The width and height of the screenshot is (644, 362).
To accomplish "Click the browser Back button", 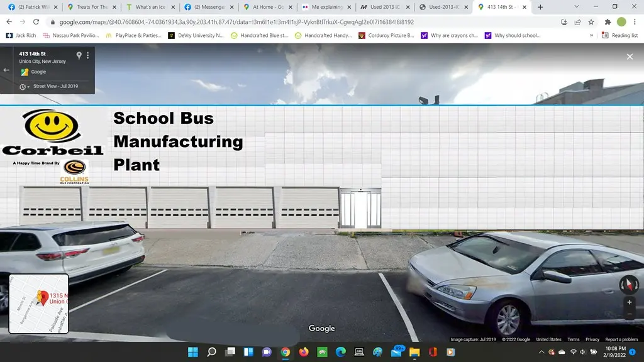I will click(9, 22).
